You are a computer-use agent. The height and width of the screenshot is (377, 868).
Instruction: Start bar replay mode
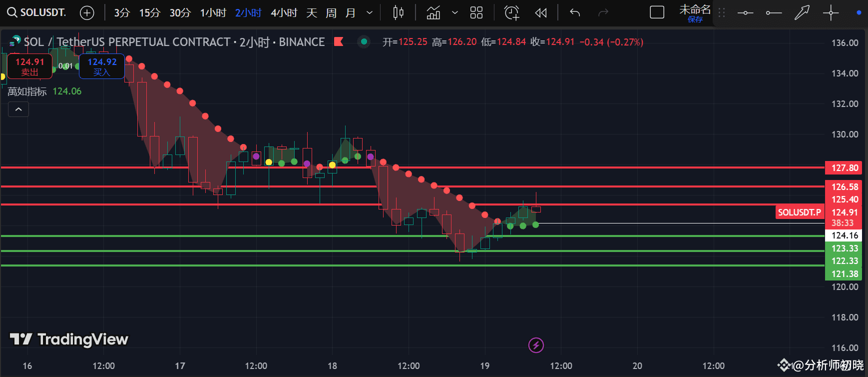pos(541,12)
